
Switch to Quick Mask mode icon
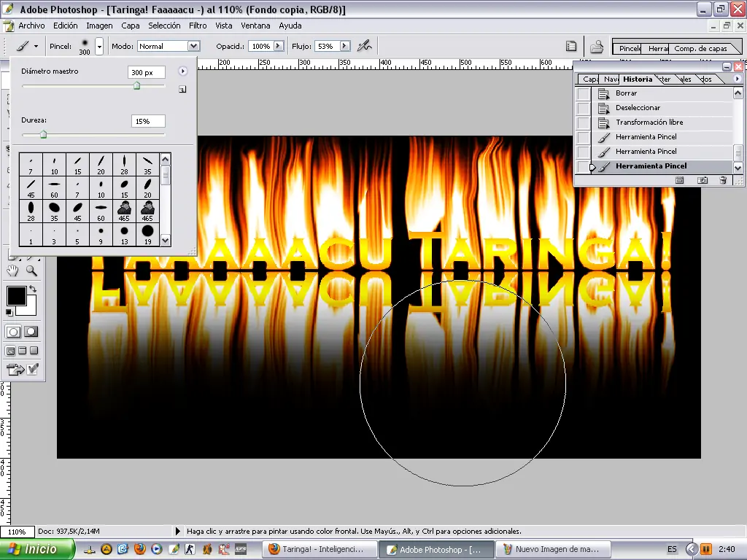tap(31, 332)
